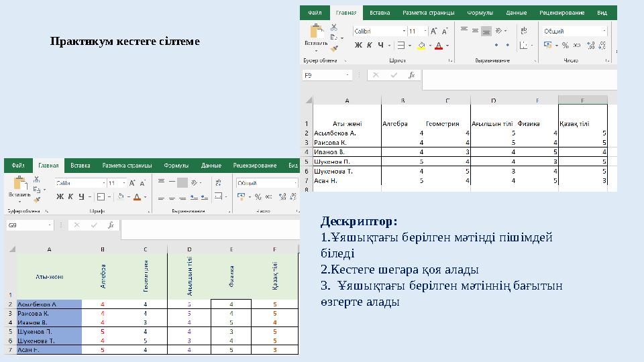The height and width of the screenshot is (362, 644).
Task: Click Wrap Text icon in upper-right Excel window
Action: [524, 30]
